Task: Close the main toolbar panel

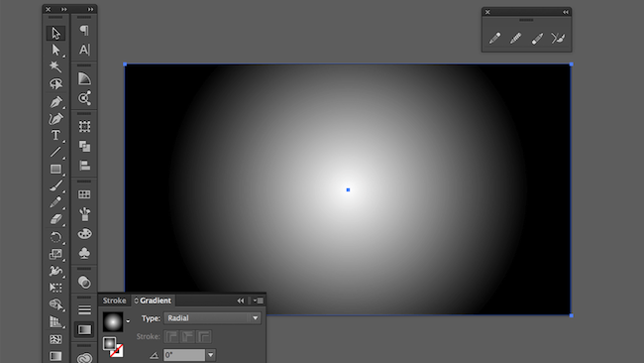Action: pyautogui.click(x=49, y=9)
